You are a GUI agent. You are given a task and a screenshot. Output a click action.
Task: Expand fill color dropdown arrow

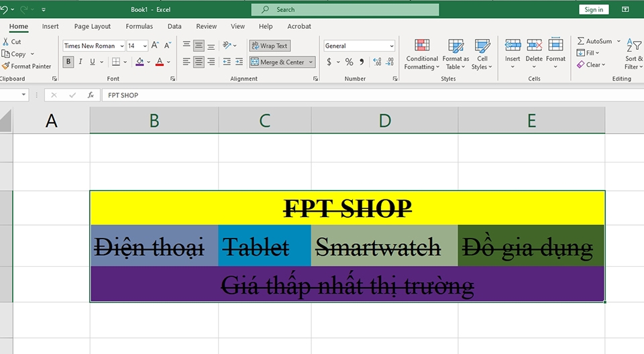148,62
